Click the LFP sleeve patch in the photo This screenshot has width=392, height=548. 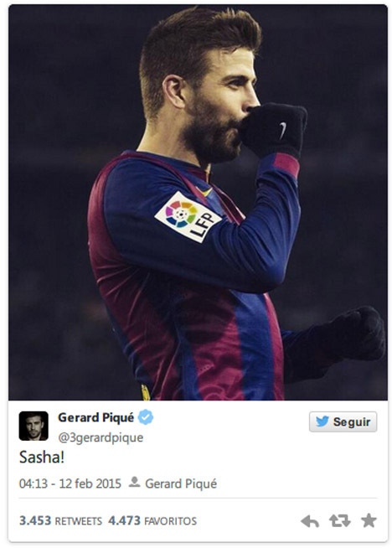point(188,217)
